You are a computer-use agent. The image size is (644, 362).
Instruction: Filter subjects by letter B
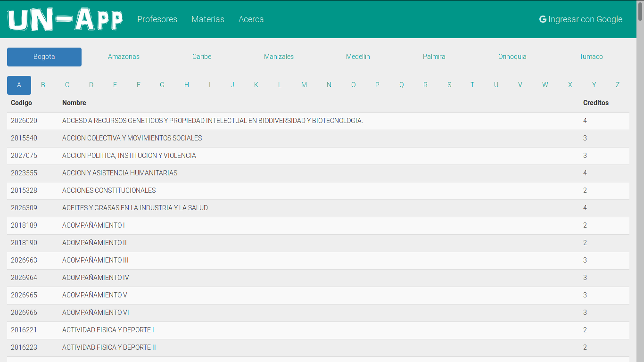tap(43, 85)
